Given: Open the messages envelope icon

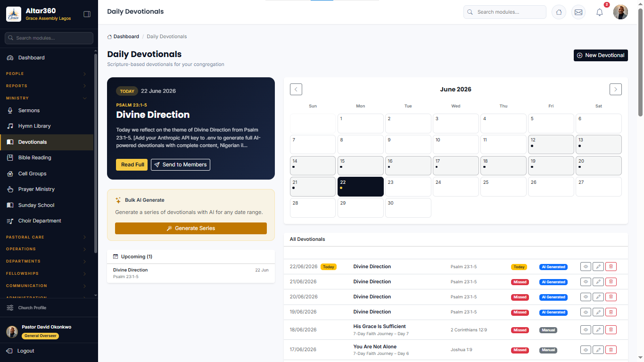Looking at the screenshot, I should [578, 12].
